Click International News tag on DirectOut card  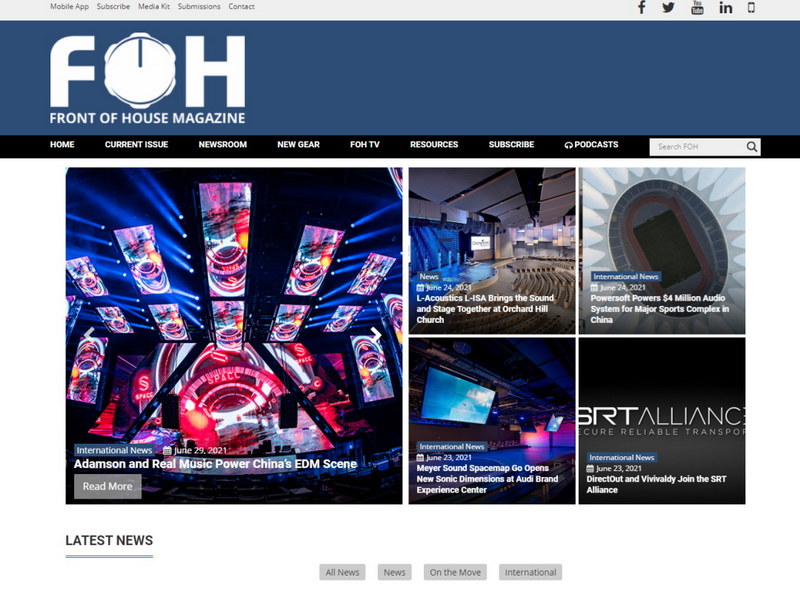click(622, 457)
